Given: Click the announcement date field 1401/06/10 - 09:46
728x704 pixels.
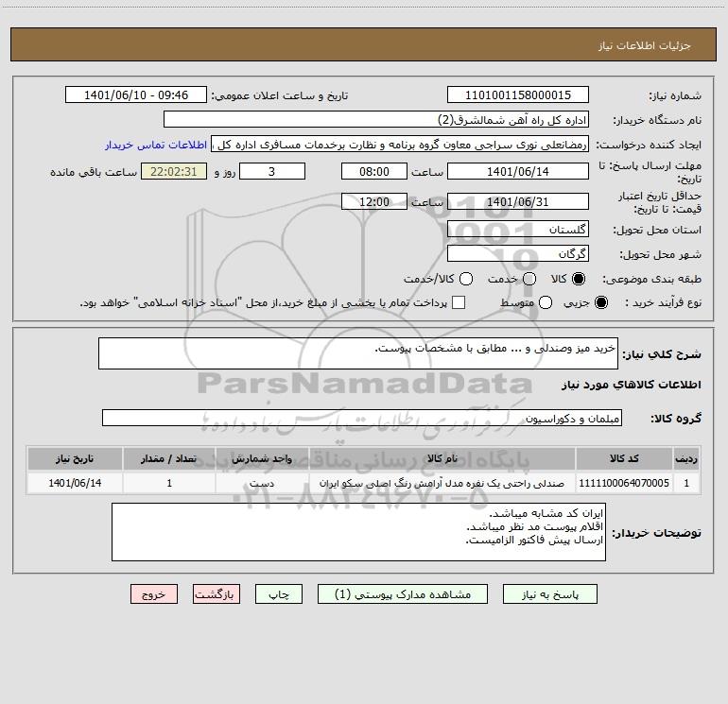Looking at the screenshot, I should click(136, 94).
